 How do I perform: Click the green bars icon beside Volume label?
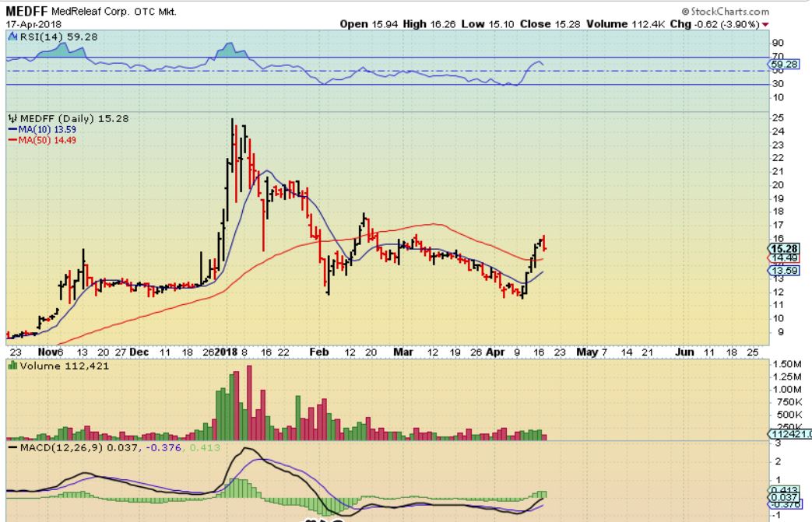pos(12,366)
